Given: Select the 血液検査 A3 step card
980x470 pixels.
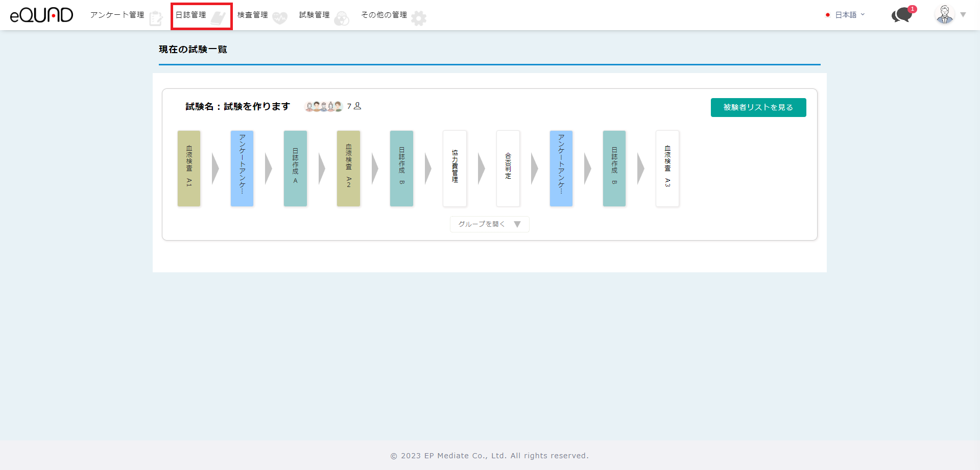Looking at the screenshot, I should click(667, 169).
